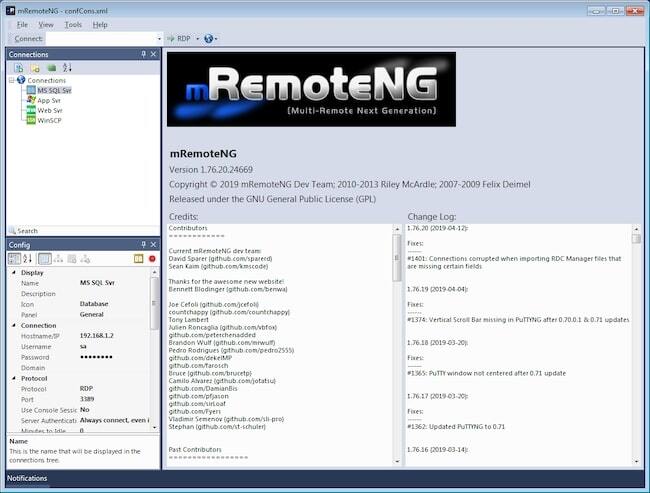Pin the Connections panel
650x493 pixels.
(x=143, y=54)
